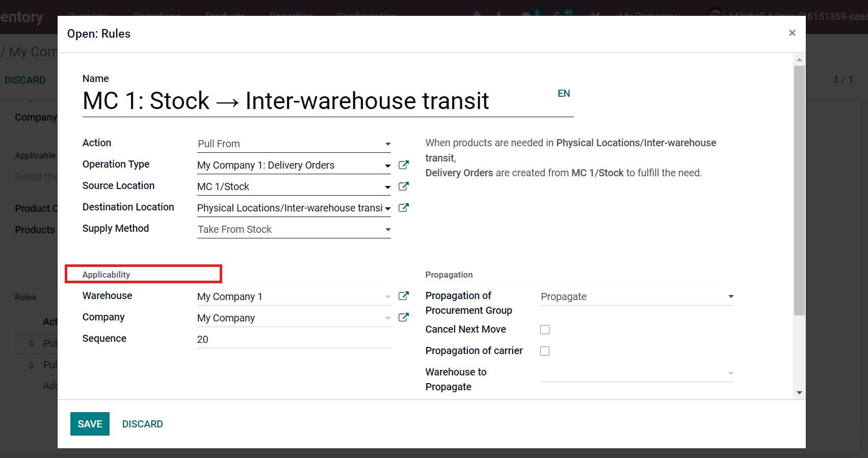Click the 'Products' label on background form
This screenshot has width=868, height=458.
click(35, 230)
